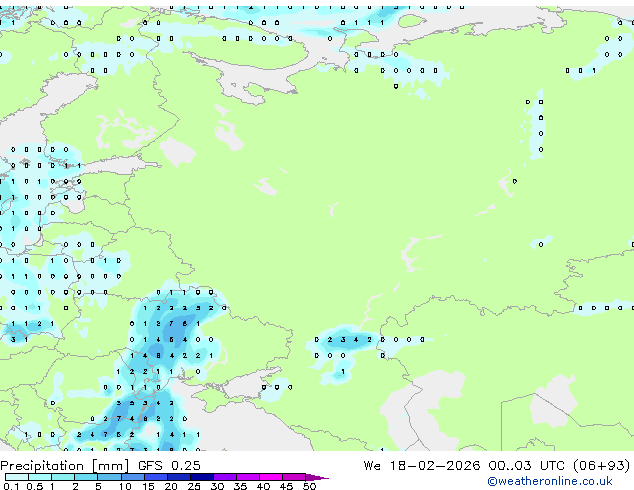Screen dimensions: 634x490
Task: Select the 45–50 mm legend swatch
Action: (x=294, y=477)
